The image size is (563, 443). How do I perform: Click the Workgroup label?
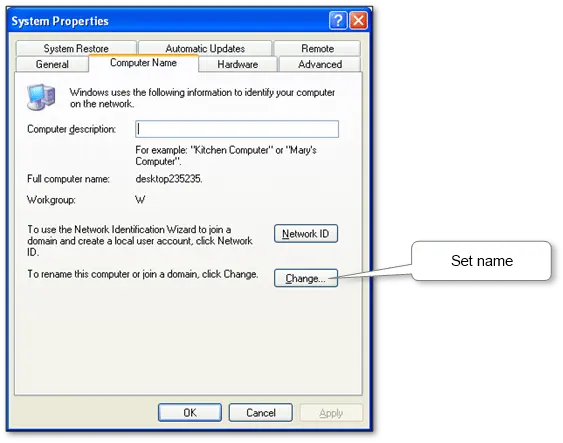(x=51, y=200)
